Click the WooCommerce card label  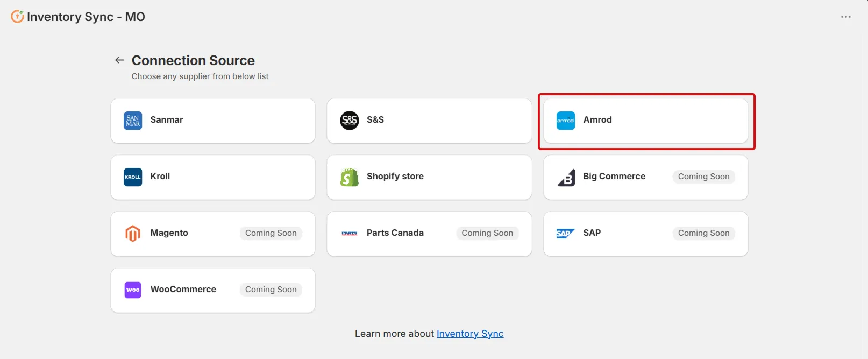183,289
